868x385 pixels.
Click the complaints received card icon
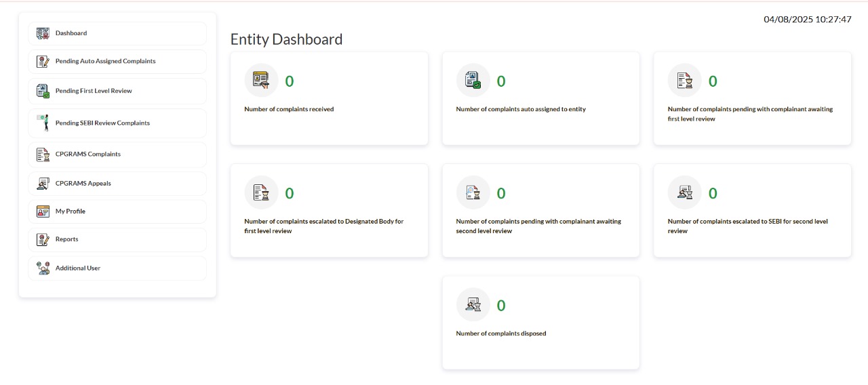point(261,81)
